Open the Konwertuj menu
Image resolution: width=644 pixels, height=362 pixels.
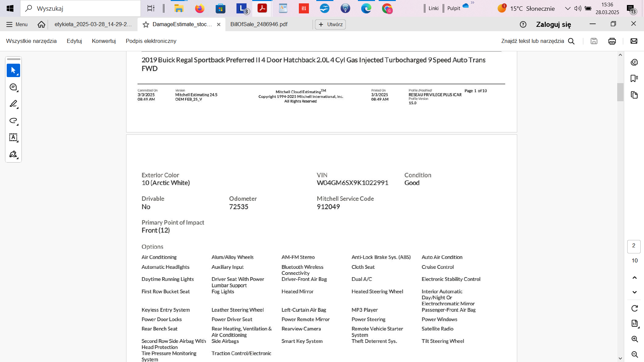[x=104, y=41]
